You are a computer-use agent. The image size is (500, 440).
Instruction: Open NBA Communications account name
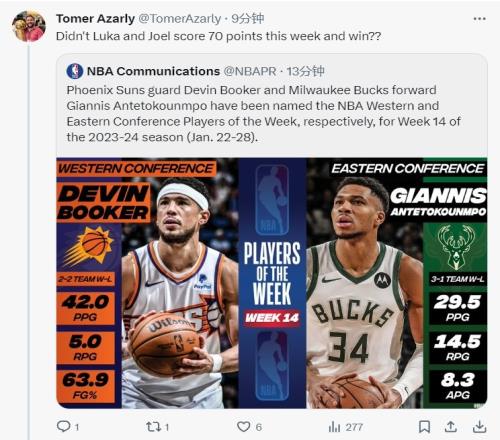153,71
